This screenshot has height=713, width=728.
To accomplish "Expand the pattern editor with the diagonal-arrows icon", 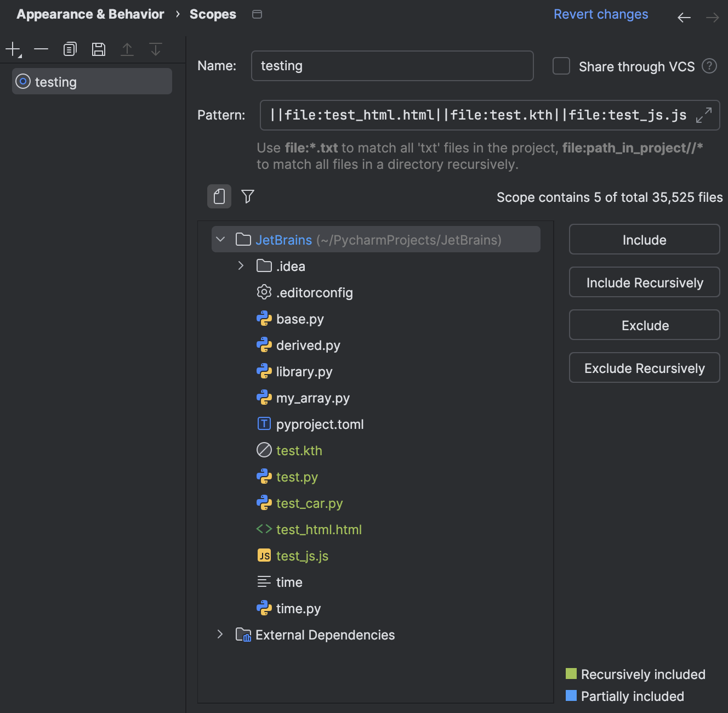I will coord(705,116).
